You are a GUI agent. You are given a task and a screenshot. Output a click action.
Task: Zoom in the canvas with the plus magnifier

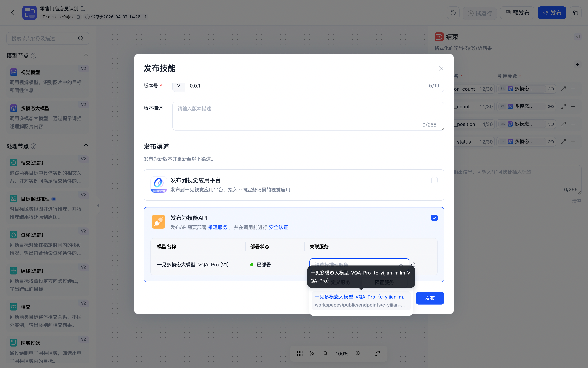[358, 353]
